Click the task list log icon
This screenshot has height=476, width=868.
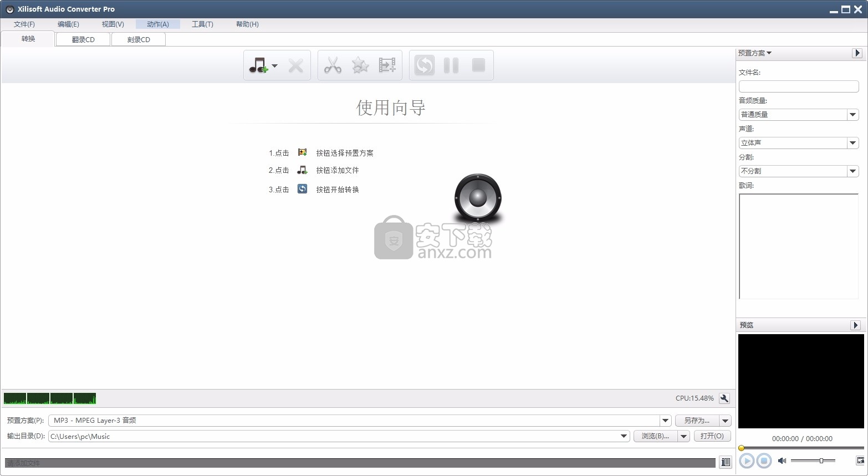point(725,462)
